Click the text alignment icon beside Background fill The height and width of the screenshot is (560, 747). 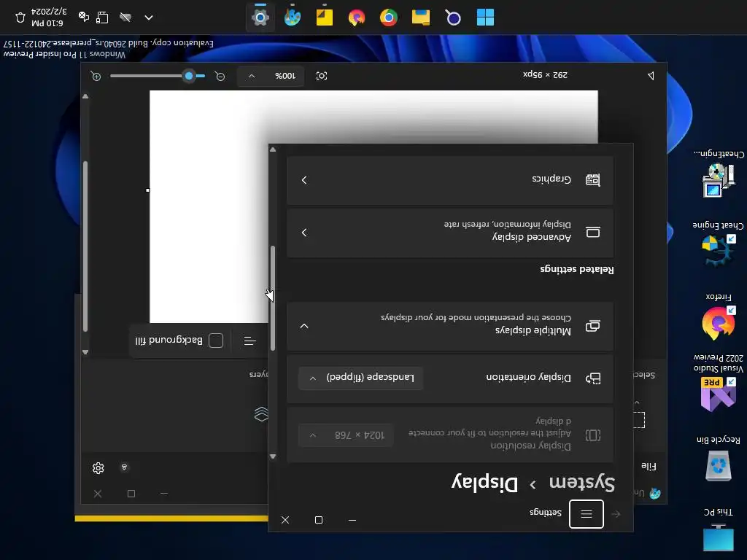coord(249,341)
